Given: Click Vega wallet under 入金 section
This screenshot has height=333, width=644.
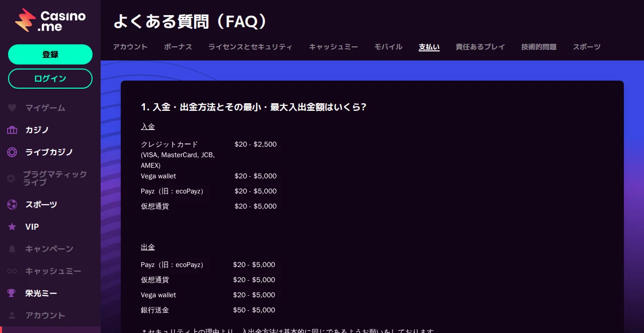Looking at the screenshot, I should [x=158, y=176].
